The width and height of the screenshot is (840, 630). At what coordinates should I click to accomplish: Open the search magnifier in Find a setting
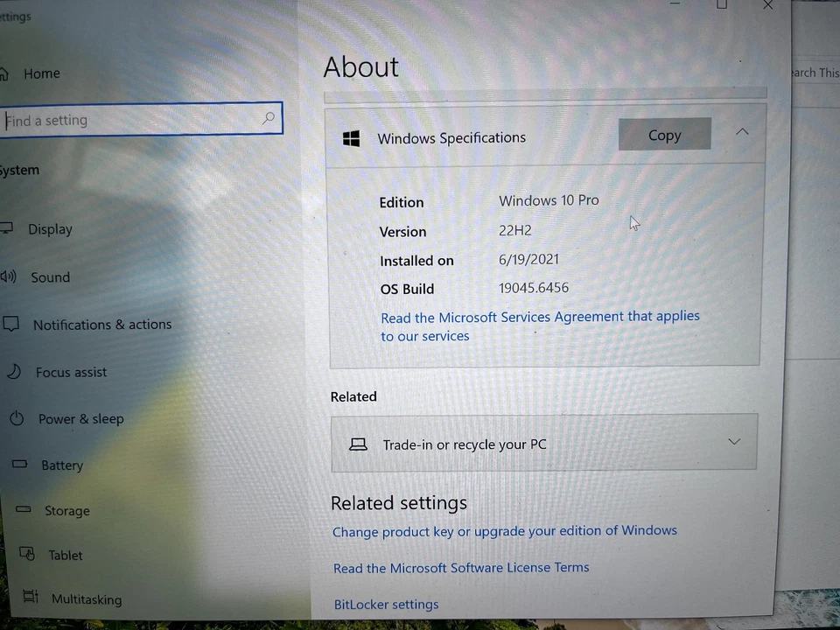(x=269, y=118)
